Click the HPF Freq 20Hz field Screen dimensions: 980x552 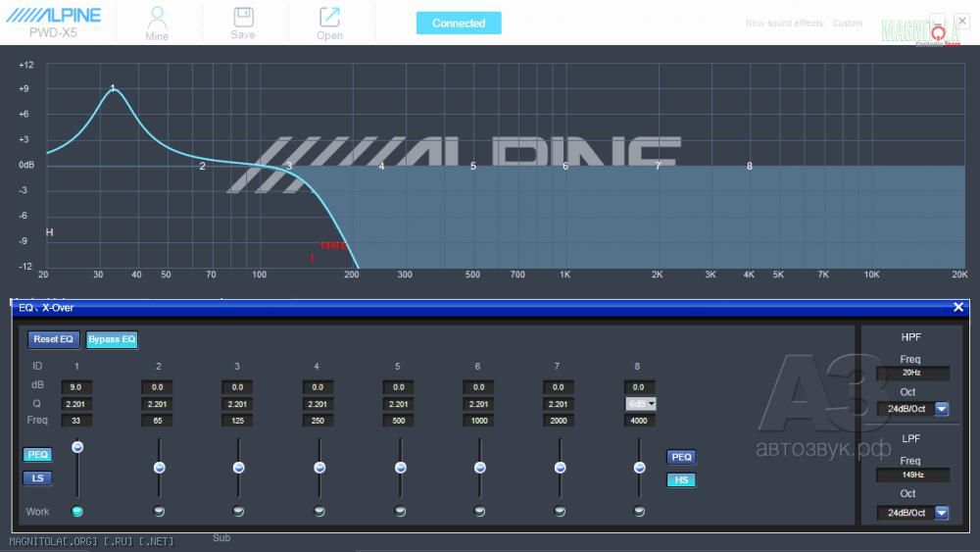click(x=912, y=373)
